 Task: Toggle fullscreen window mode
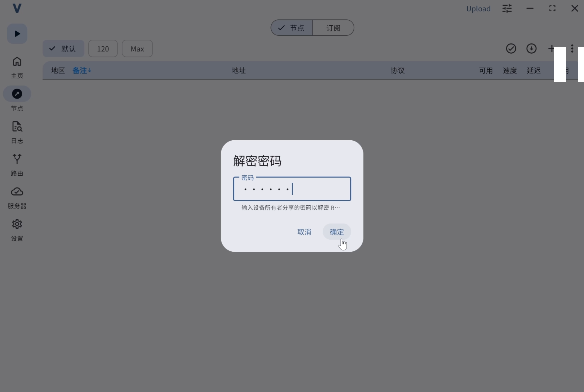tap(552, 8)
